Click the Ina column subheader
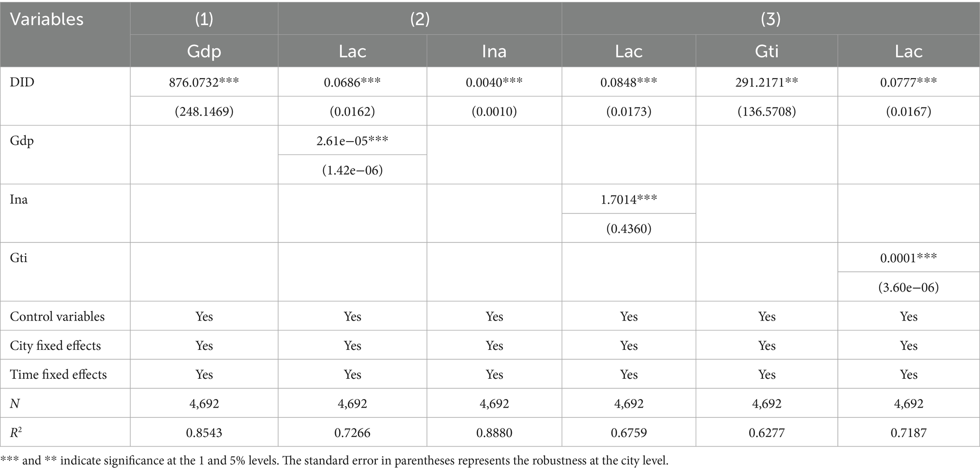980x472 pixels. pos(494,51)
